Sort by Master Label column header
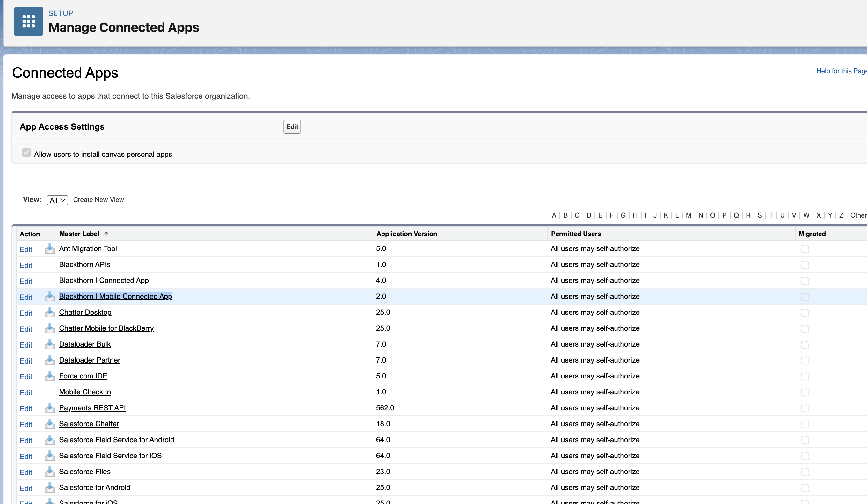This screenshot has width=867, height=504. click(x=79, y=234)
